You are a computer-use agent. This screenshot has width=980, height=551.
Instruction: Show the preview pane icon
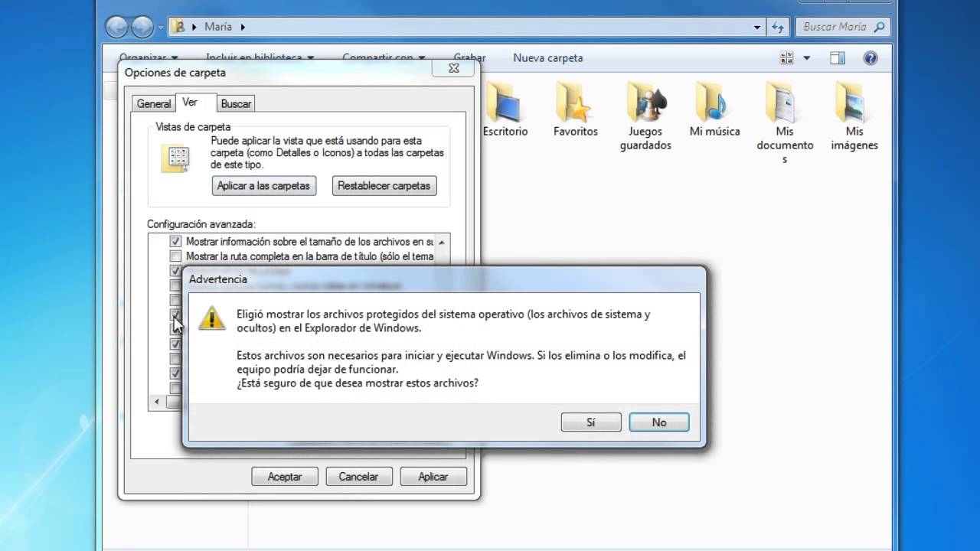pyautogui.click(x=837, y=57)
